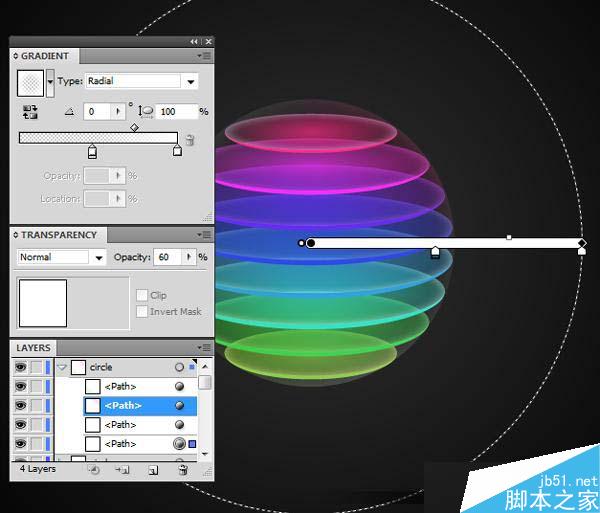Screen dimensions: 600x513
Task: Select the right white gradient stop on the Gradient panel slider
Action: point(177,150)
